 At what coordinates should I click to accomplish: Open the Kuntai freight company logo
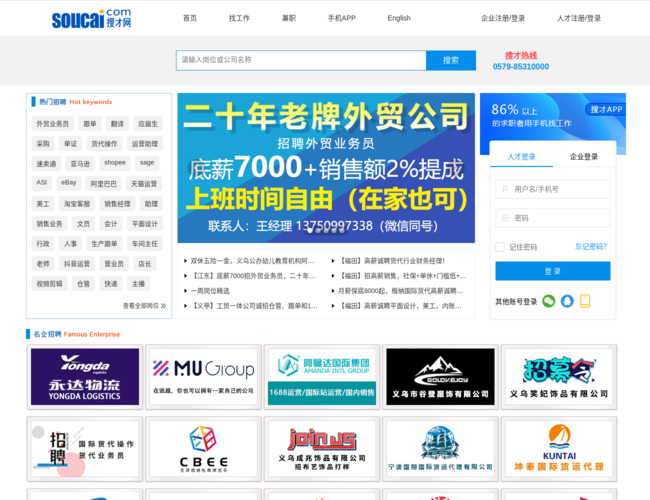pos(559,447)
